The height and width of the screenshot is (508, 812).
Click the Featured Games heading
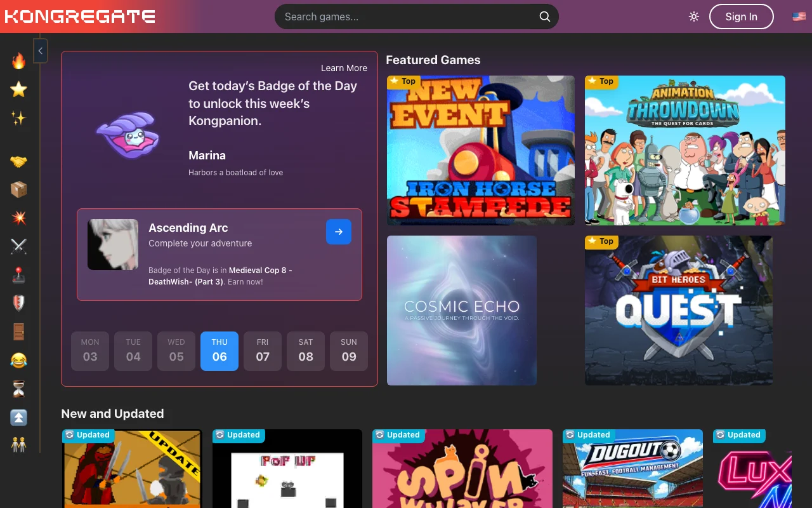click(433, 60)
